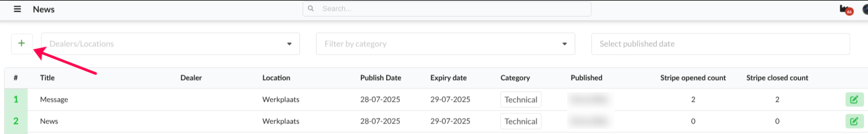Open the user avatar at top right
868x134 pixels.
(865, 9)
